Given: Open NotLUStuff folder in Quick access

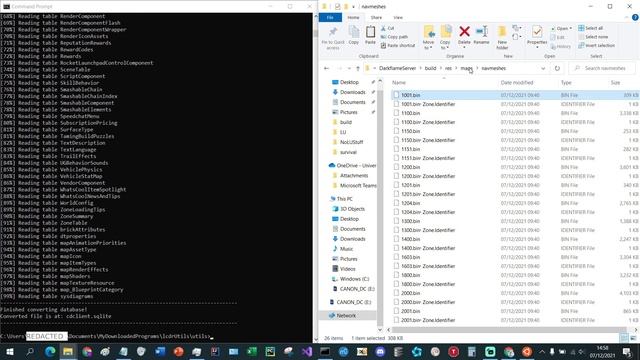Looking at the screenshot, I should point(351,142).
